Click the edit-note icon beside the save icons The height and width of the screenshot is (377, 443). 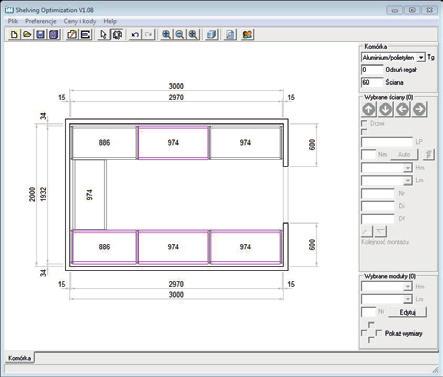(72, 34)
